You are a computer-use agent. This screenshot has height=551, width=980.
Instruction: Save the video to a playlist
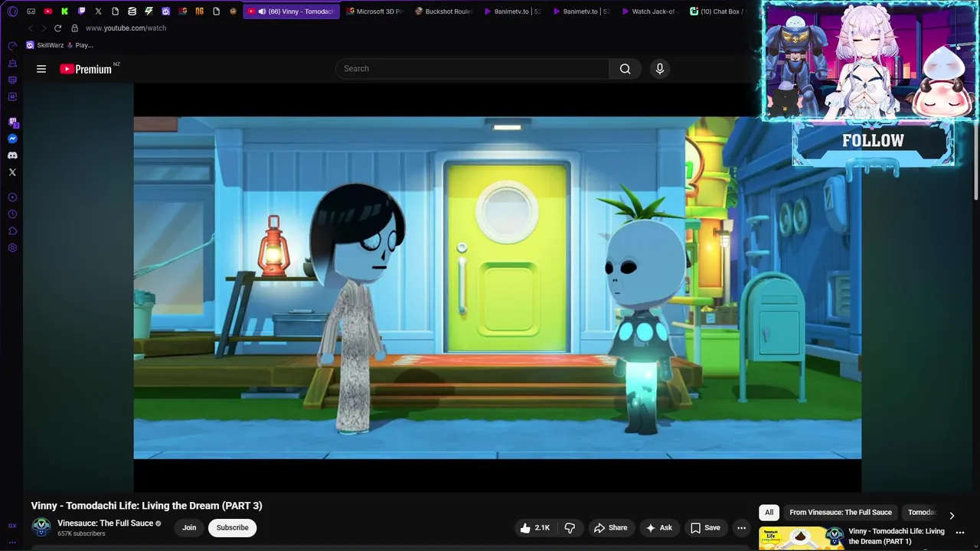click(x=705, y=528)
